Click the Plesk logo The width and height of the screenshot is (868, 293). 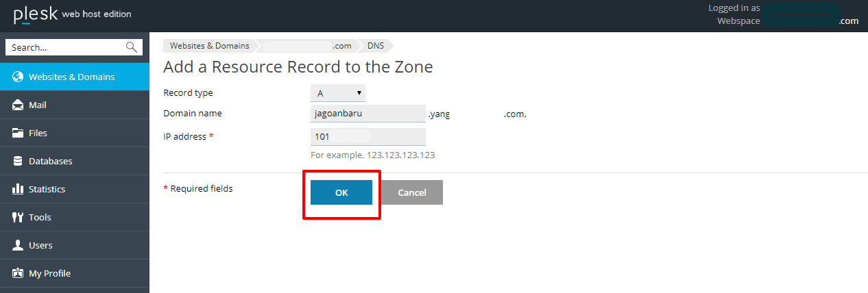[34, 14]
